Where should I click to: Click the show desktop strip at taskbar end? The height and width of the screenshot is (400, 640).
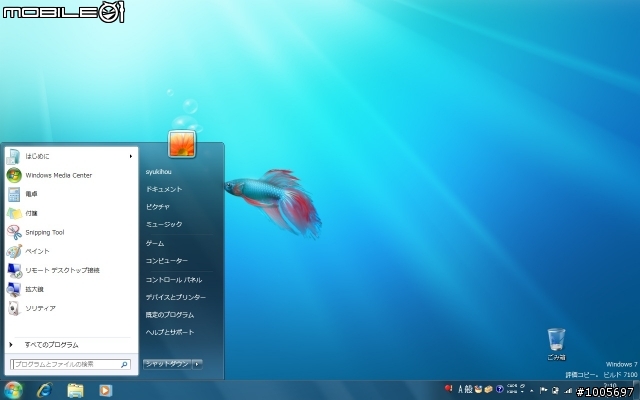(x=636, y=390)
